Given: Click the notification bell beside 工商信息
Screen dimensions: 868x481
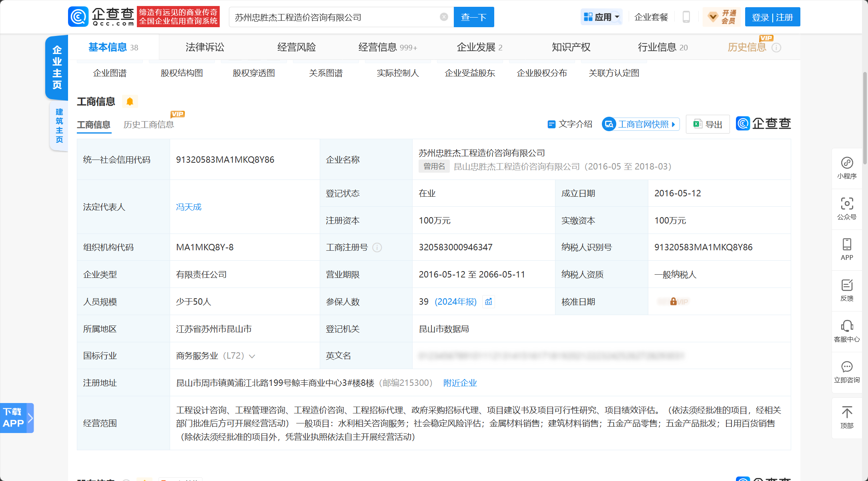Looking at the screenshot, I should point(130,102).
